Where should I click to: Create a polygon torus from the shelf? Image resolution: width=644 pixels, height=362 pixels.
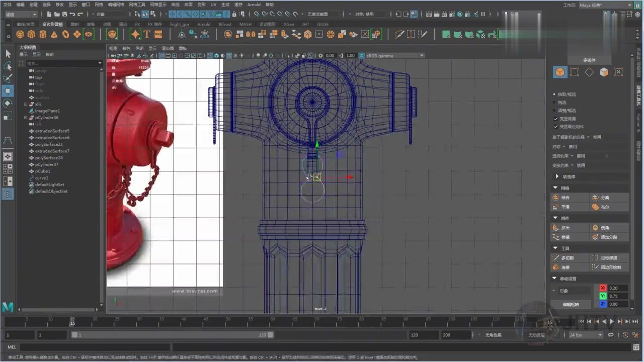pyautogui.click(x=66, y=34)
